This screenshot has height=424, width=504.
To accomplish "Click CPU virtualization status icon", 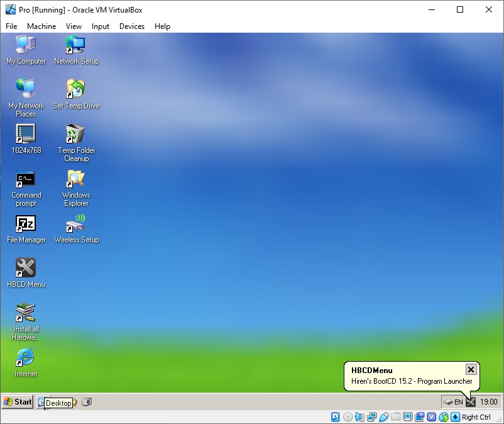I will tap(431, 417).
